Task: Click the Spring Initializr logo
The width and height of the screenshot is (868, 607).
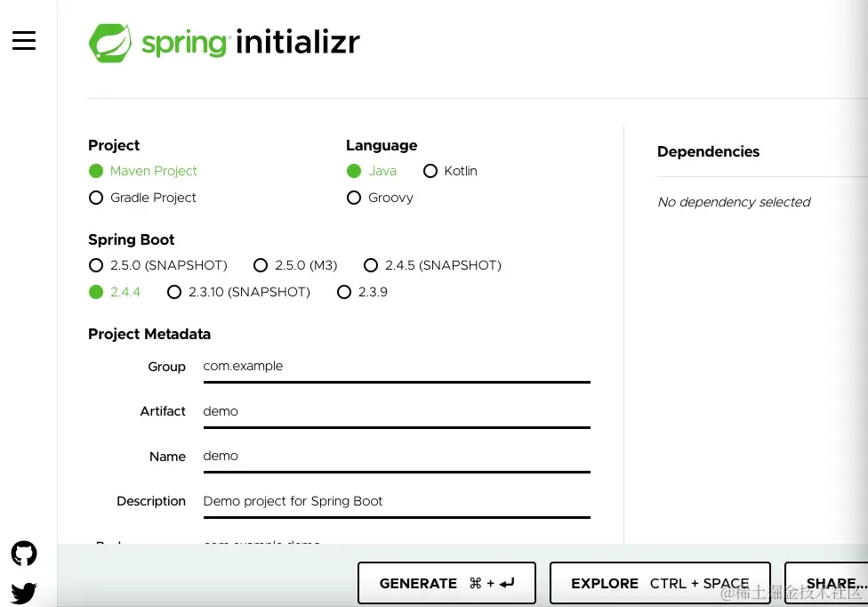Action: [223, 43]
